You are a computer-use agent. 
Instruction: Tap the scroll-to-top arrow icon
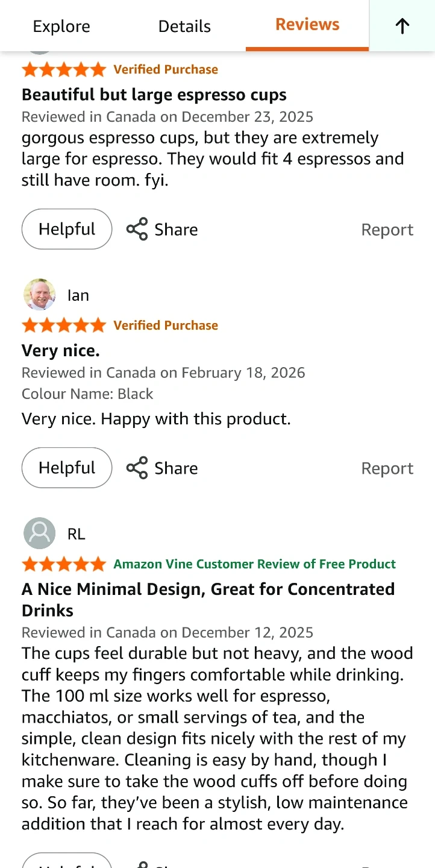pos(402,26)
